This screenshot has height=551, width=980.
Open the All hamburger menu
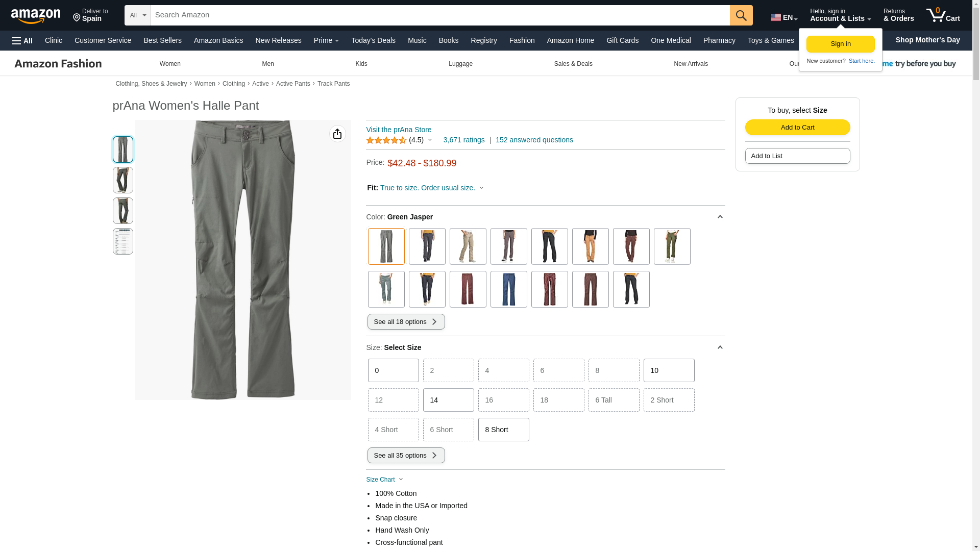22,40
